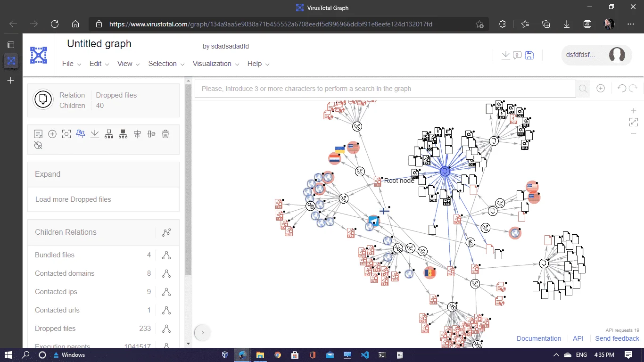Click the add node icon beside search

tap(601, 89)
